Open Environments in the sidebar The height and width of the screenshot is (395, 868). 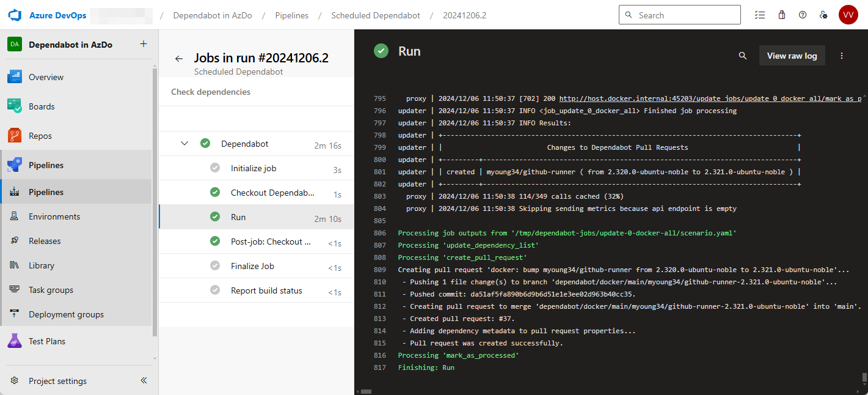click(77, 216)
